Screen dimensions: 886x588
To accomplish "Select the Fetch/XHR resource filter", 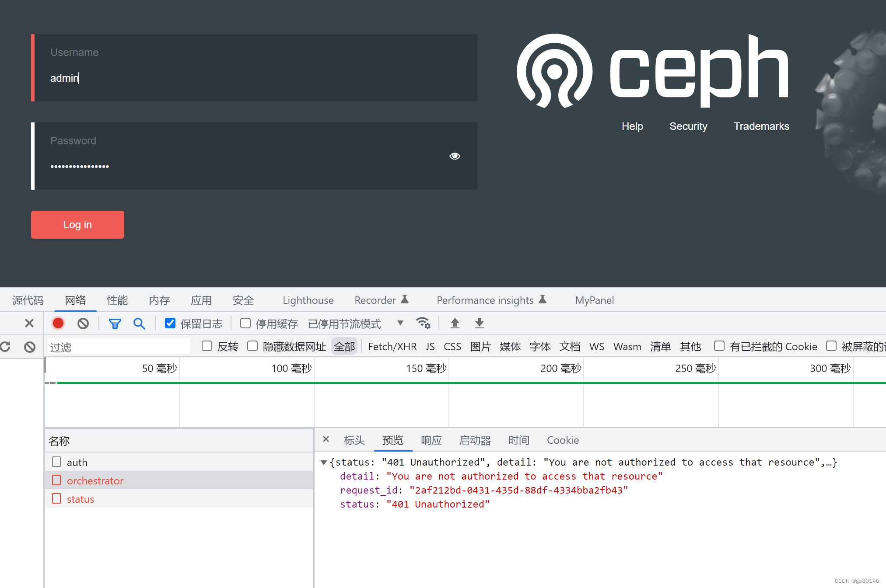I will pos(392,346).
